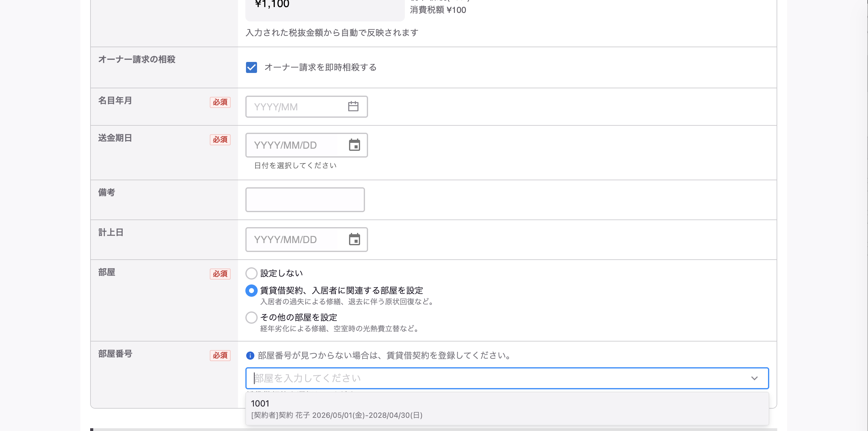This screenshot has width=868, height=431.
Task: Click 入力された税抜金額から自動で反映されます note
Action: point(332,33)
